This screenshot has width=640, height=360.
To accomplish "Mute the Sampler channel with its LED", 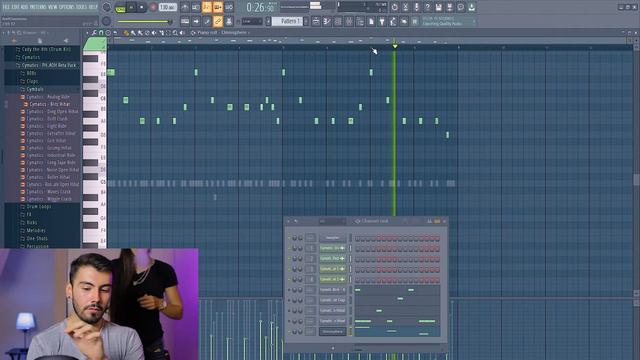I will [x=289, y=238].
